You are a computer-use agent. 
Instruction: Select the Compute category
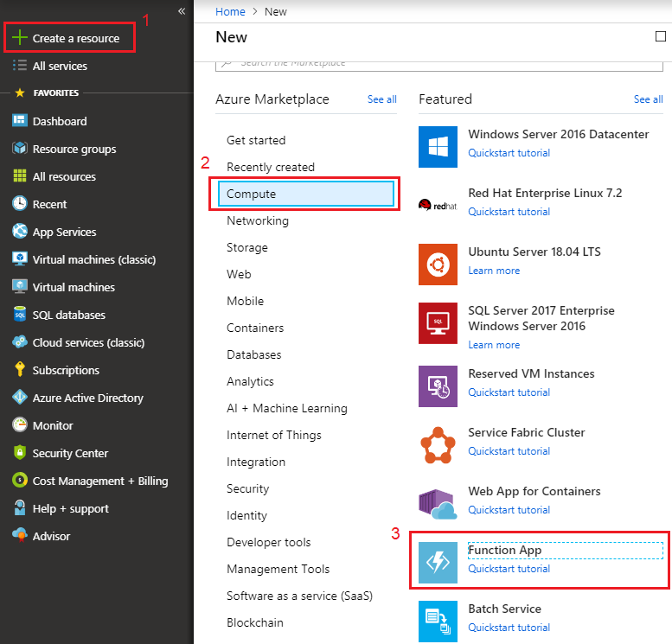[306, 194]
